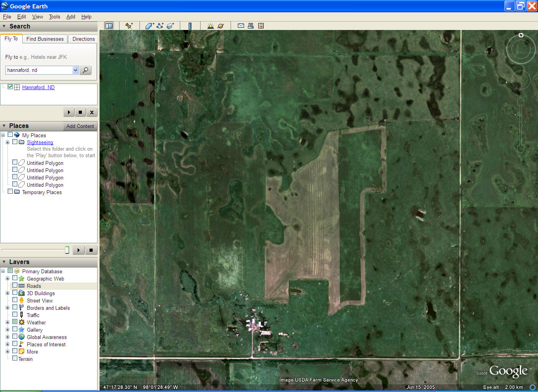This screenshot has height=392, width=538.
Task: Click the zoom slider on map
Action: [521, 125]
